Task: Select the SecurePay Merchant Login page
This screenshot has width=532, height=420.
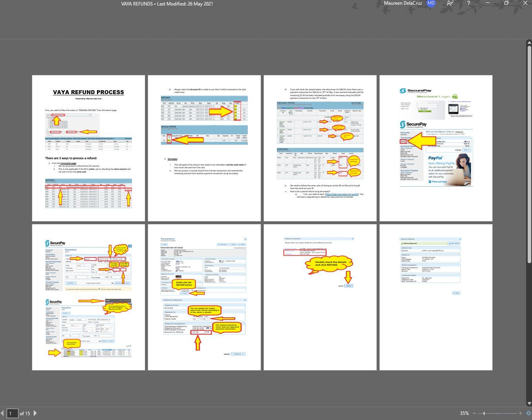Action: pyautogui.click(x=436, y=148)
